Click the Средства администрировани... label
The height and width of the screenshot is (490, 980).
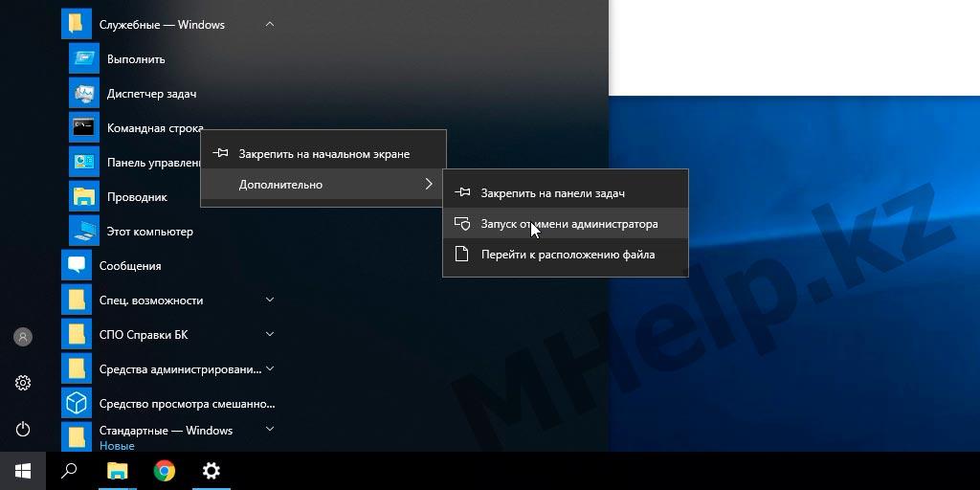click(x=180, y=369)
